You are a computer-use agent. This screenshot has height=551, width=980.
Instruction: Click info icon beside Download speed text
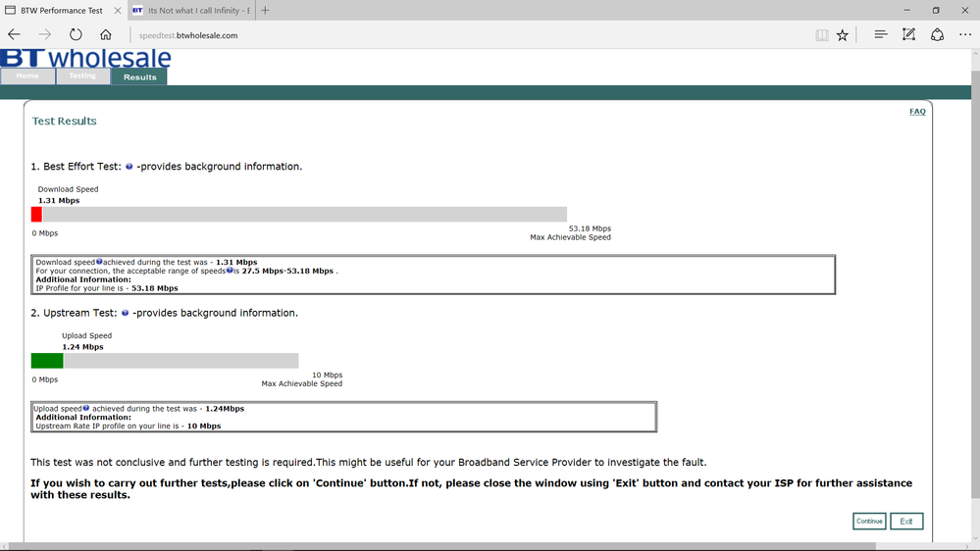99,262
